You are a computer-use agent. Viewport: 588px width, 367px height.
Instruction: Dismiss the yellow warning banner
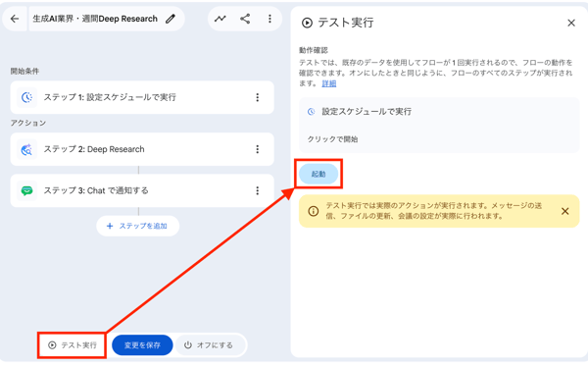pyautogui.click(x=564, y=212)
